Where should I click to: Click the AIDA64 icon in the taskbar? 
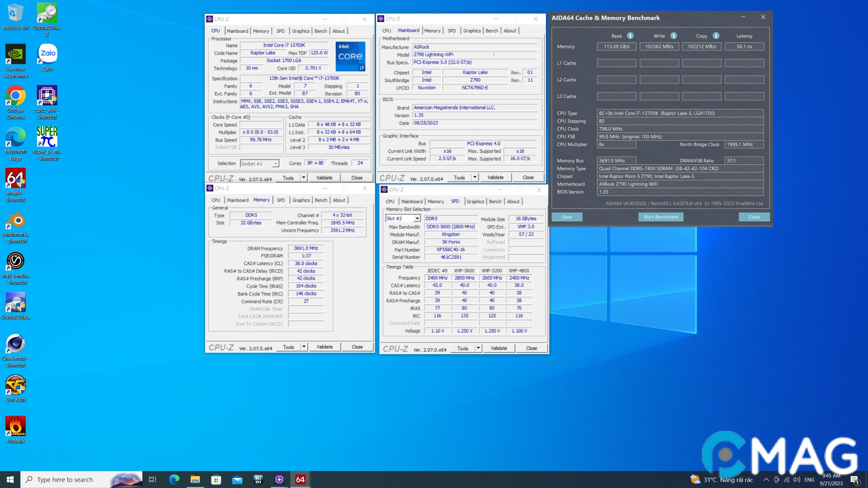click(300, 480)
